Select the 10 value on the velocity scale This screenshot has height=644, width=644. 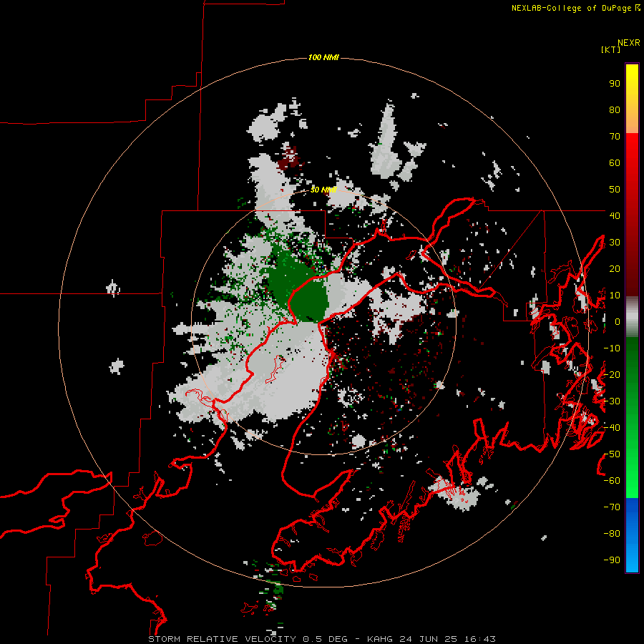[x=615, y=296]
